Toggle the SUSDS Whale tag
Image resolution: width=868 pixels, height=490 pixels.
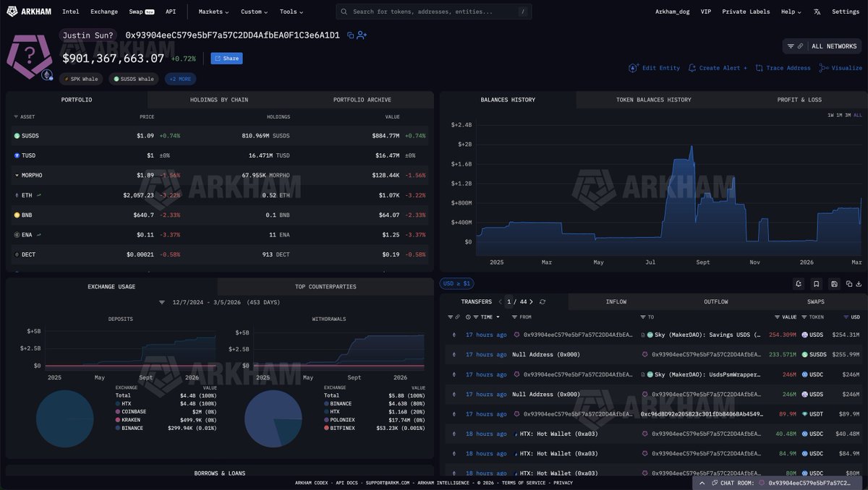click(x=135, y=79)
